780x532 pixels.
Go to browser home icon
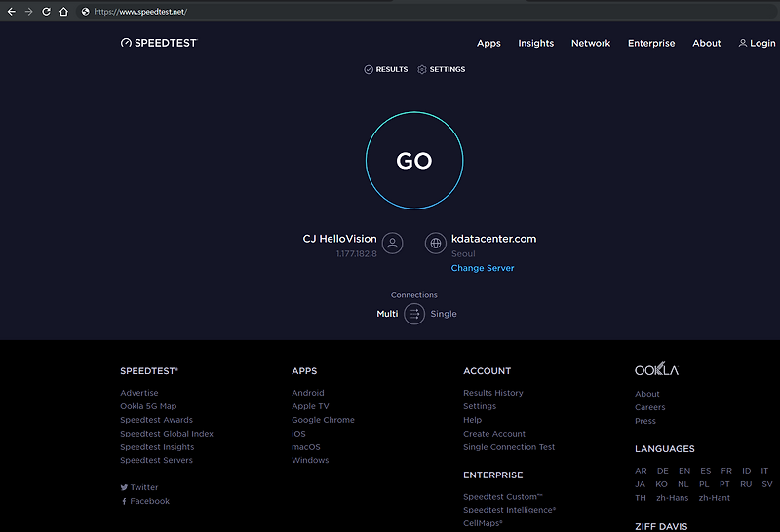[63, 12]
